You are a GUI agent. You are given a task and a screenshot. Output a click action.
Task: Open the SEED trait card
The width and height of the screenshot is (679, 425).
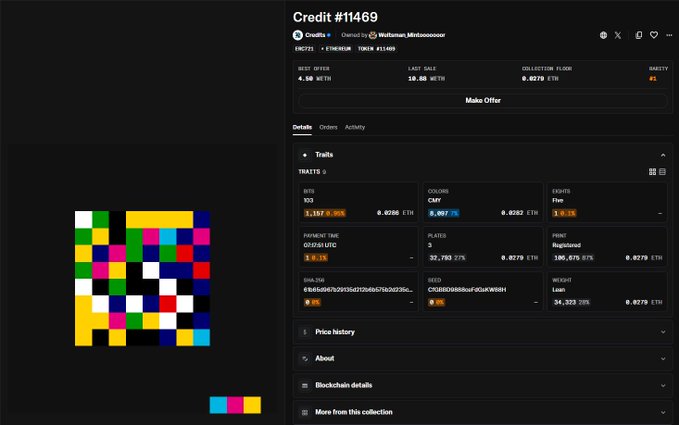(483, 292)
